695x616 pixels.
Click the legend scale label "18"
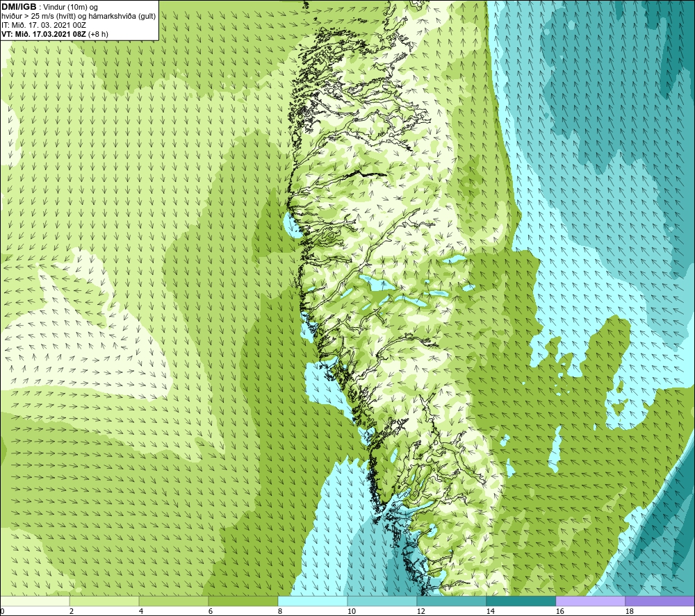point(630,612)
